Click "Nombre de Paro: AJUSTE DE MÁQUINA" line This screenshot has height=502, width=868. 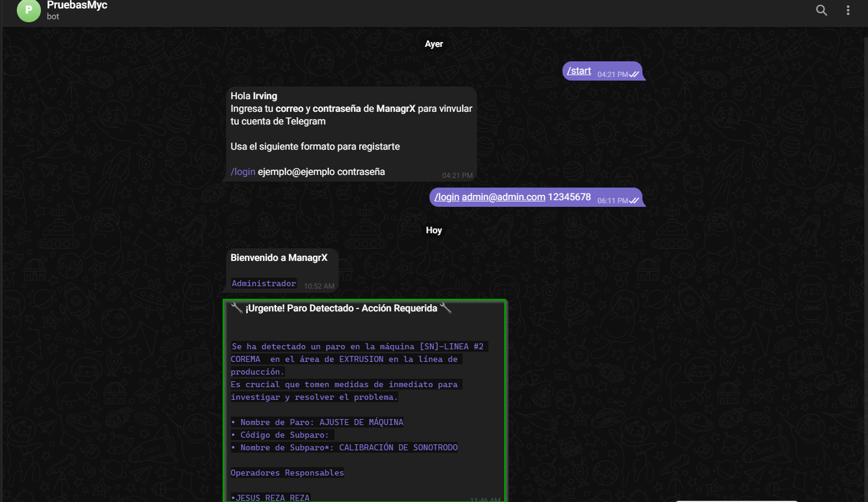pyautogui.click(x=317, y=422)
